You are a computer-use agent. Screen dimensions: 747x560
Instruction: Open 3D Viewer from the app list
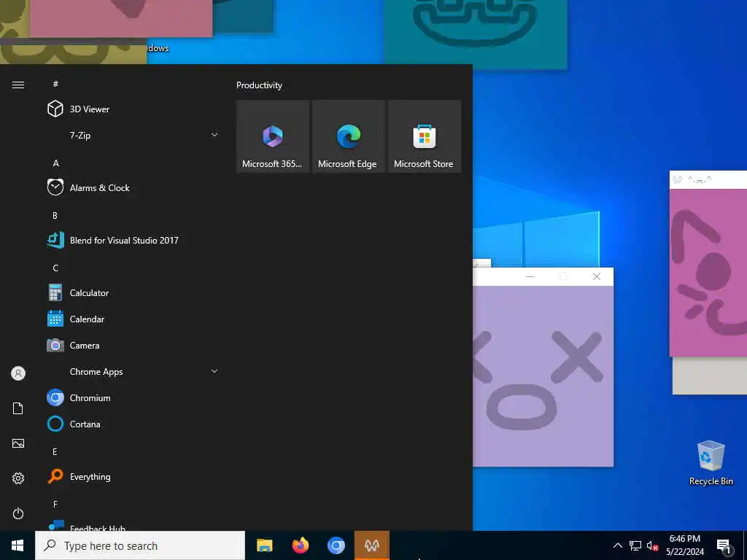90,109
